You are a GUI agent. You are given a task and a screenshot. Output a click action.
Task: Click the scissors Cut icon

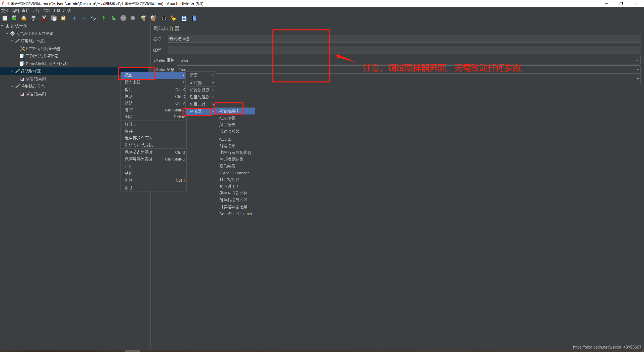44,18
